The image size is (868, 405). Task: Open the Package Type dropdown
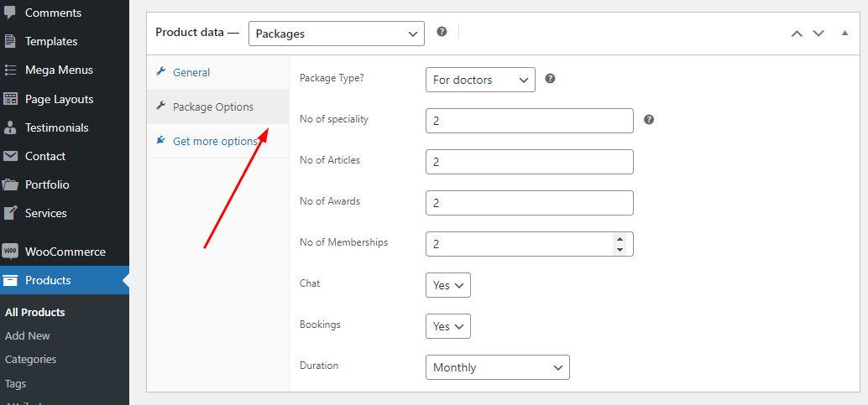(x=480, y=80)
